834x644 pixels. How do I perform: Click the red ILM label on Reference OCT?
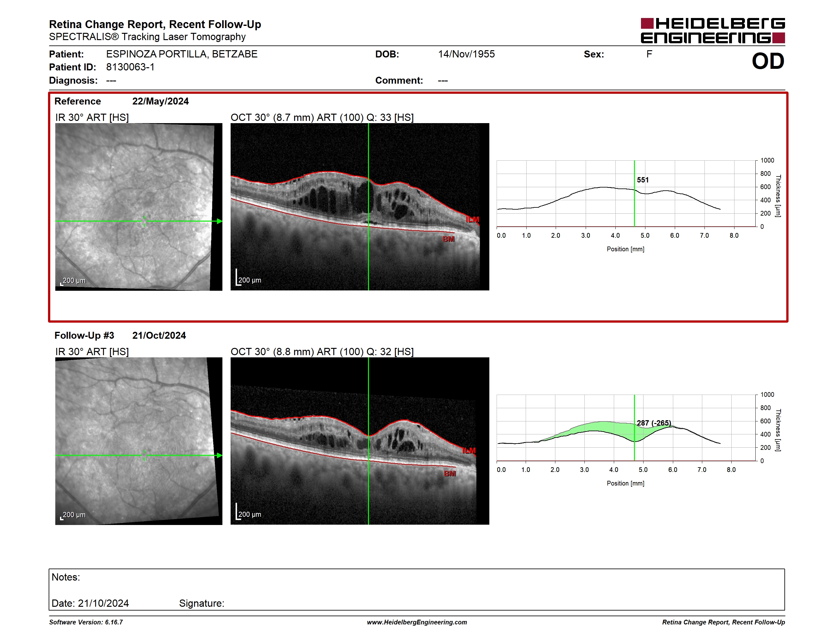472,220
